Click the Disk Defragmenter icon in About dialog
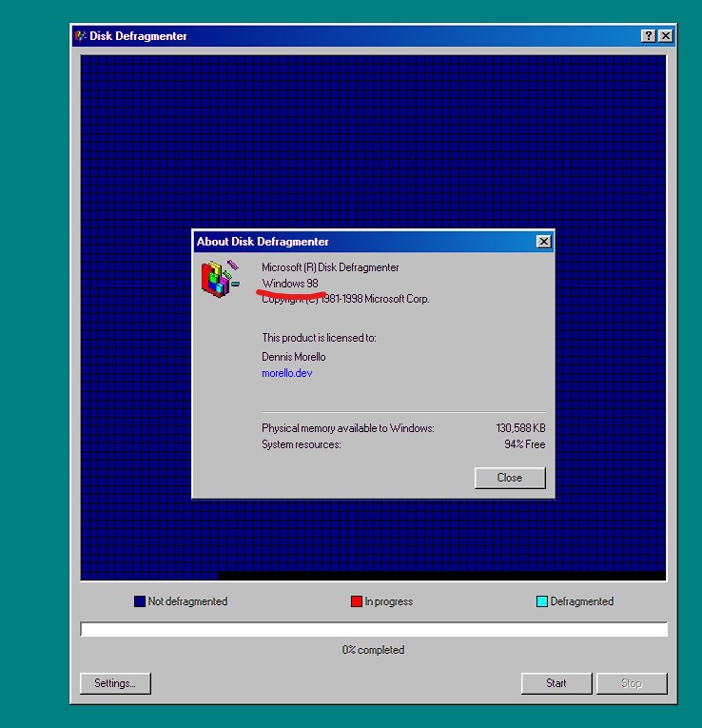Screen dimensions: 702x728 point(220,279)
